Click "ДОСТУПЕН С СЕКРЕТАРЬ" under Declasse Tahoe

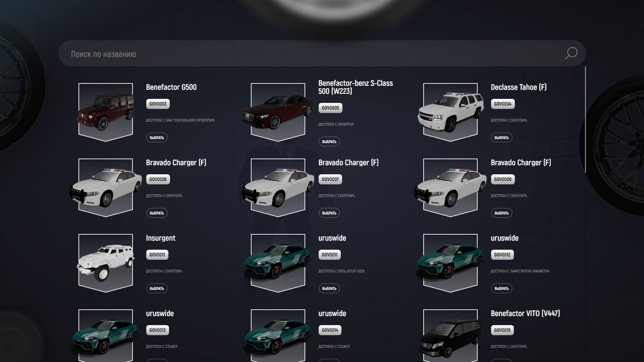click(509, 120)
